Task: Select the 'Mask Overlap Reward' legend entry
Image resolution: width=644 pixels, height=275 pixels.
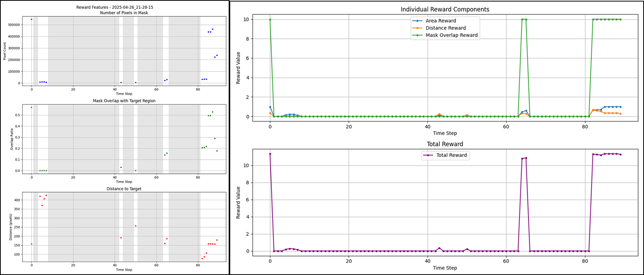Action: 445,35
